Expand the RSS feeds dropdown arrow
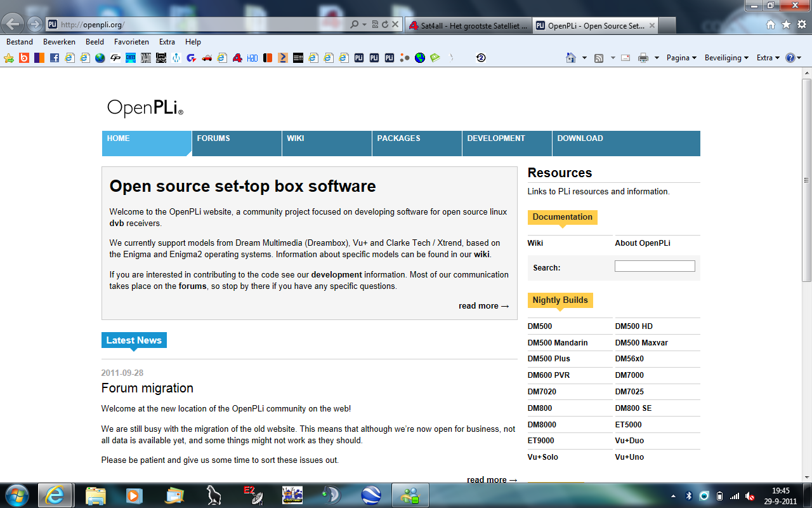 point(613,58)
